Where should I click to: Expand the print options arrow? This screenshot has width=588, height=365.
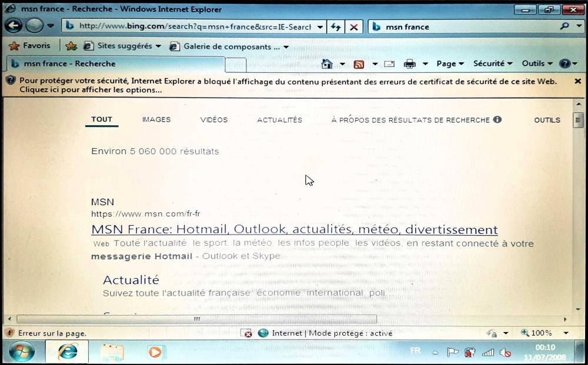click(425, 64)
